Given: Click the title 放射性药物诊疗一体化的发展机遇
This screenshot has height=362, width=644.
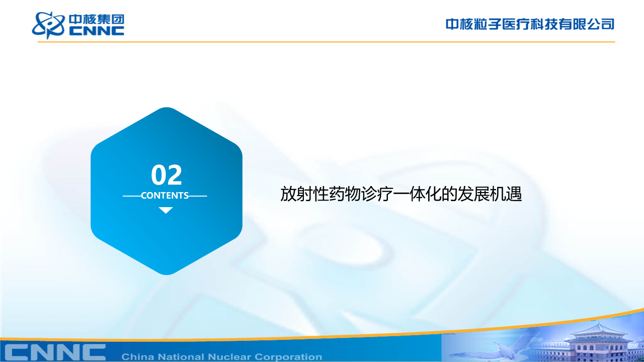Looking at the screenshot, I should pos(401,194).
